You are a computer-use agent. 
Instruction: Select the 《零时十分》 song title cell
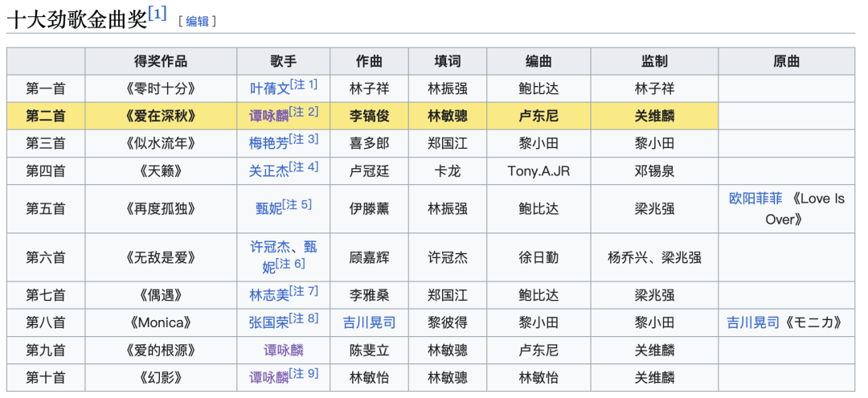click(161, 88)
